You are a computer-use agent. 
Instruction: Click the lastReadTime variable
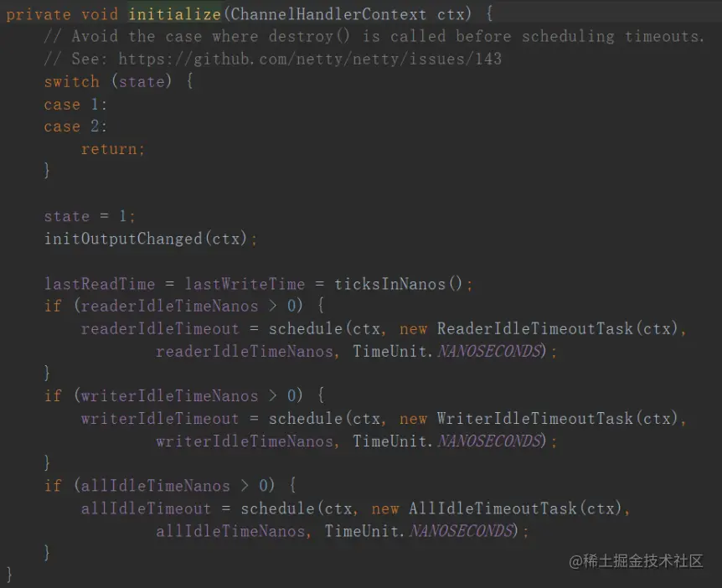coord(100,284)
